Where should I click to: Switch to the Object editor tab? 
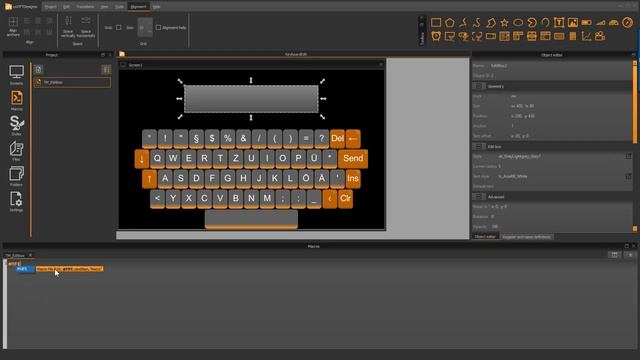[485, 237]
